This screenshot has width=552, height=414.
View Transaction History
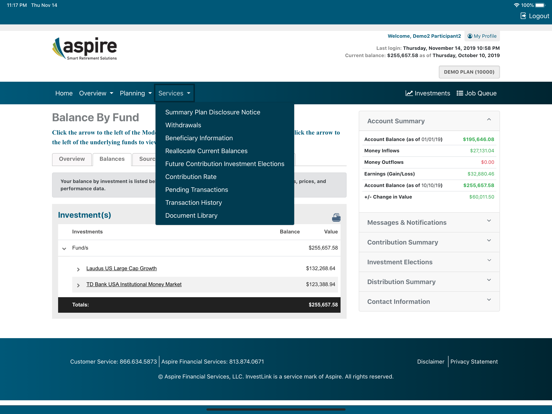[x=194, y=202]
